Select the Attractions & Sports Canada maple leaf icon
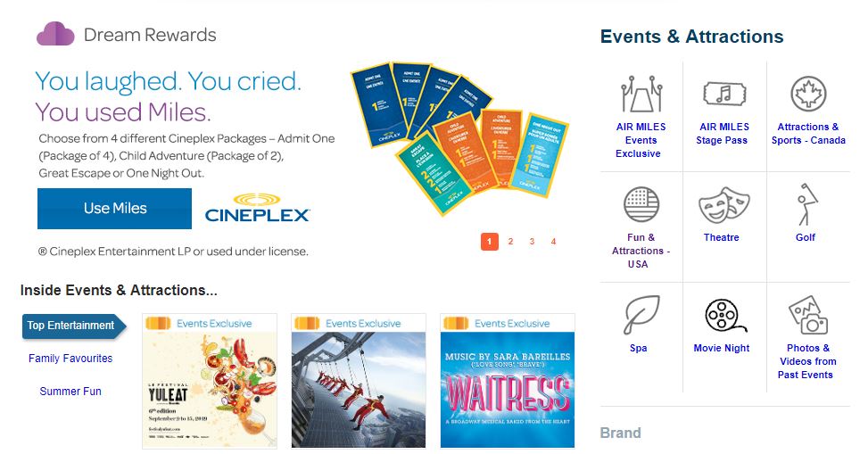This screenshot has width=868, height=454. (808, 94)
